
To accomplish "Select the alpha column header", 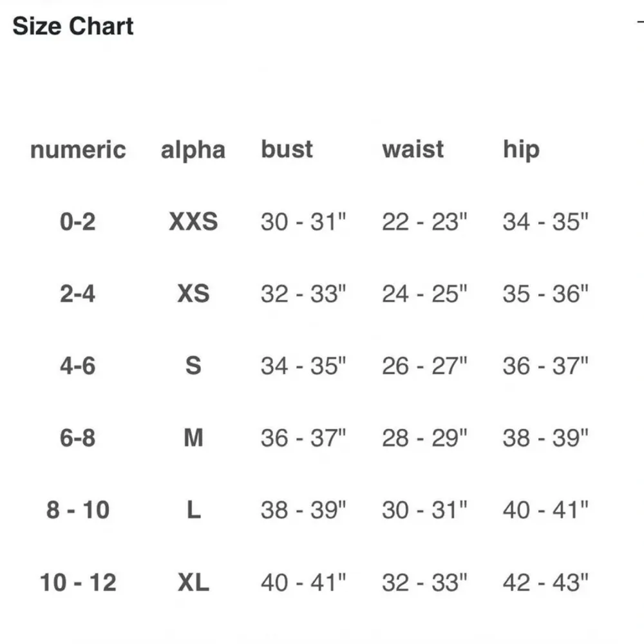I will click(x=193, y=151).
